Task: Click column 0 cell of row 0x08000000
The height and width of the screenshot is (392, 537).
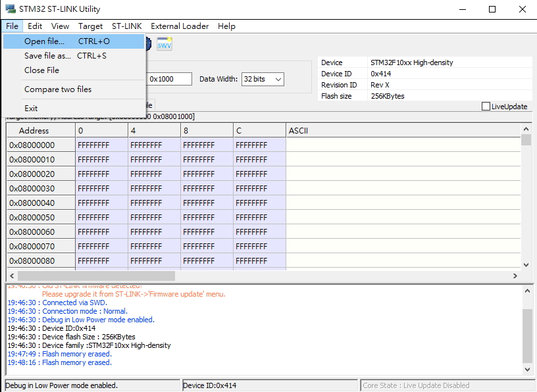Action: (x=102, y=145)
